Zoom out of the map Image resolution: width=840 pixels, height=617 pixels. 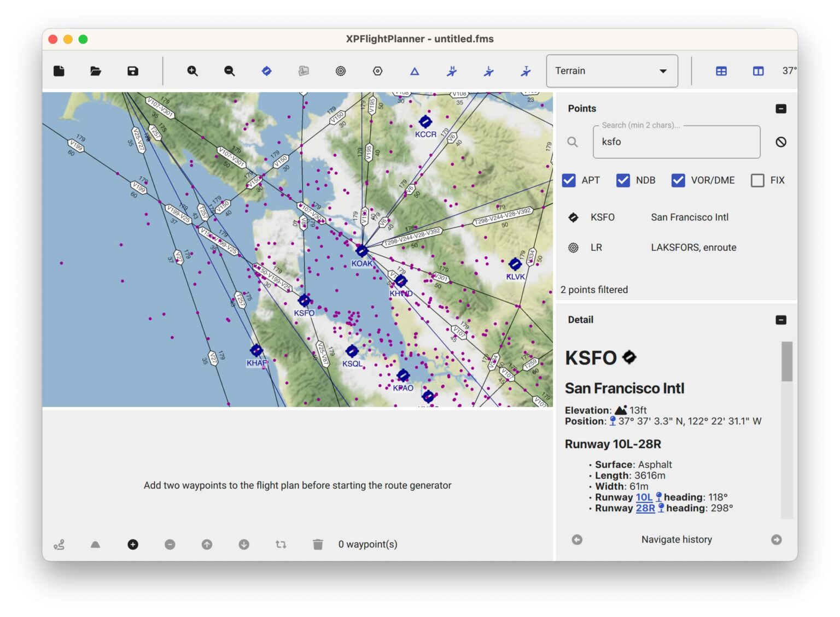[x=230, y=71]
